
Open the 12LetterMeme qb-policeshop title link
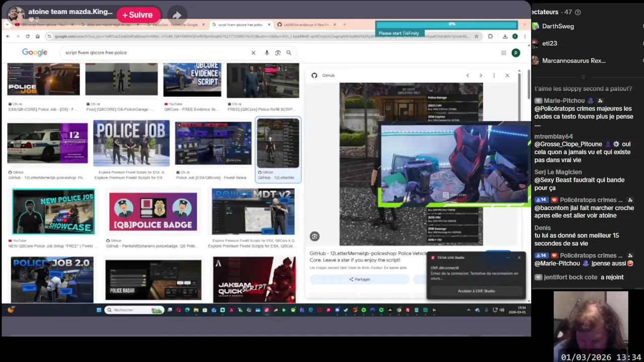367,256
